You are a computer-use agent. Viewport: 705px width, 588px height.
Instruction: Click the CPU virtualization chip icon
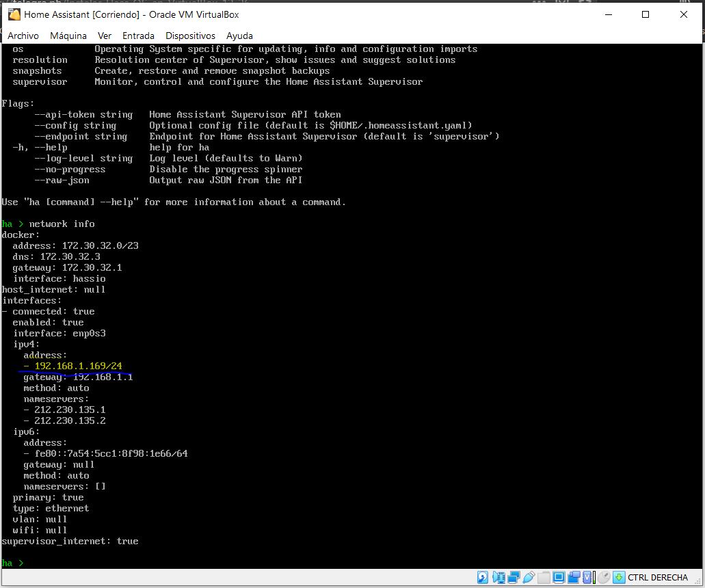point(589,578)
